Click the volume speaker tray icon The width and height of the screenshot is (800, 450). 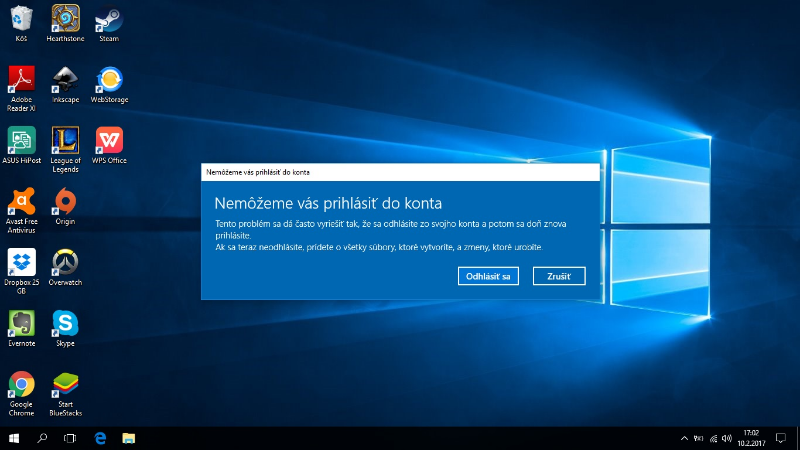click(729, 438)
